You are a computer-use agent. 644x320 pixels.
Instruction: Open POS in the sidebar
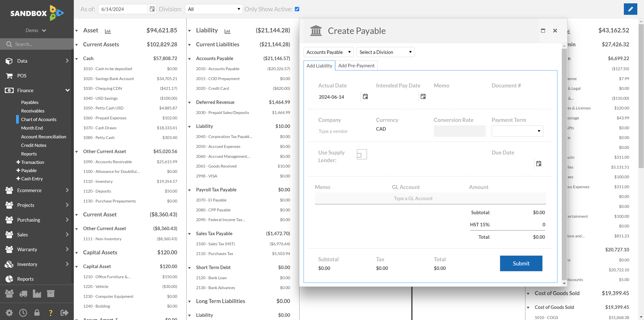point(37,76)
